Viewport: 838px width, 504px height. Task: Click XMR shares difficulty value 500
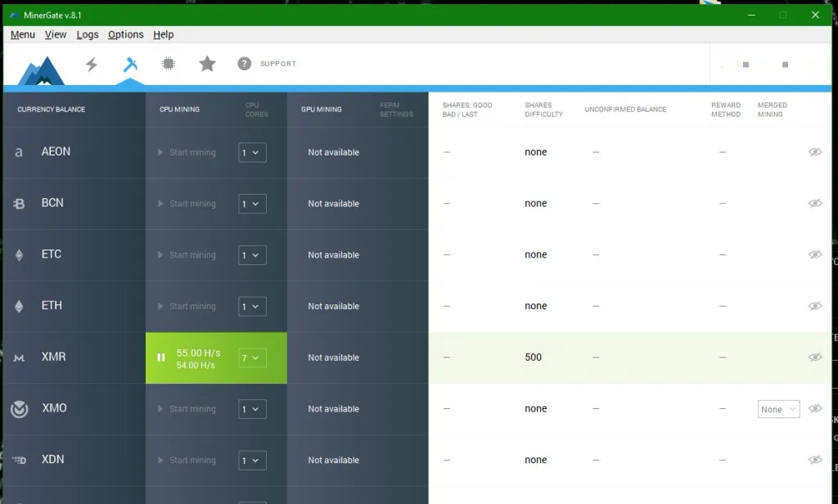point(533,357)
